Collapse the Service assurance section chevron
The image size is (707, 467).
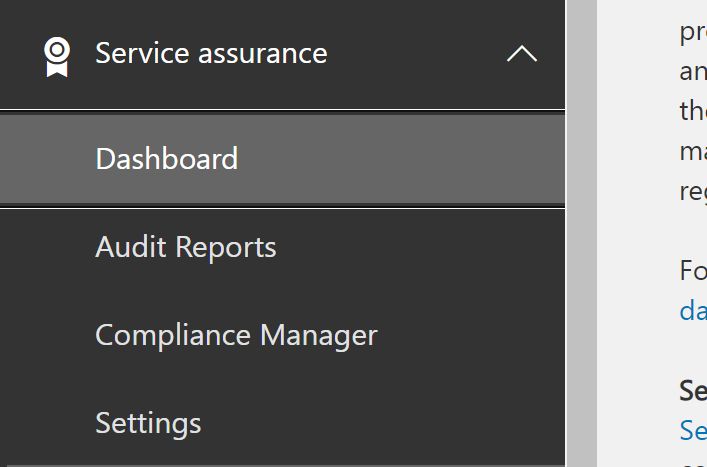pyautogui.click(x=521, y=54)
